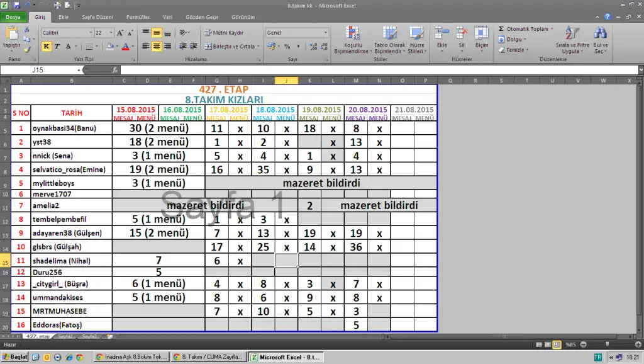Viewport: 644px width, 364px height.
Task: Click the Koşullu Biçimlendirme icon
Action: pyautogui.click(x=352, y=35)
